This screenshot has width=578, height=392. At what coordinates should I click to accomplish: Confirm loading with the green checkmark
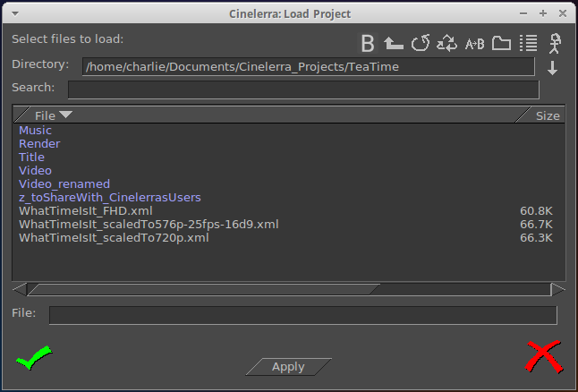pyautogui.click(x=34, y=360)
